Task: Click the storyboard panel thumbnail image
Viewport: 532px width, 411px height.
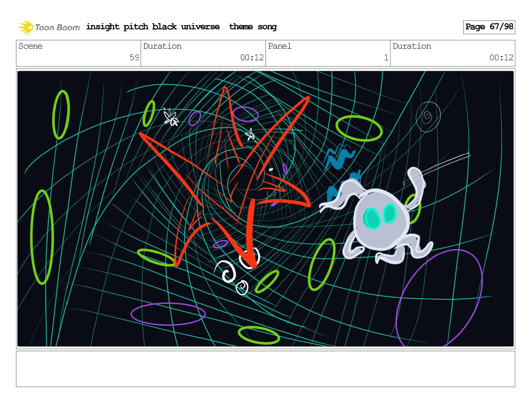Action: (x=265, y=209)
